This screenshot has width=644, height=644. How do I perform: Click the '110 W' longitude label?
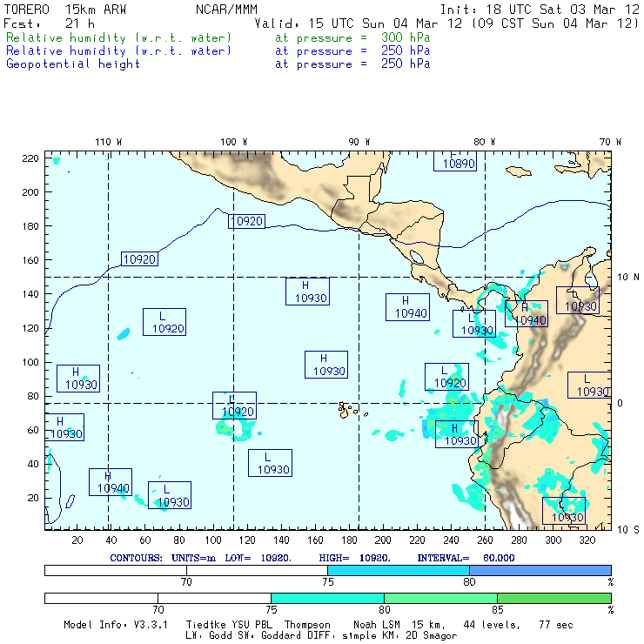point(109,142)
